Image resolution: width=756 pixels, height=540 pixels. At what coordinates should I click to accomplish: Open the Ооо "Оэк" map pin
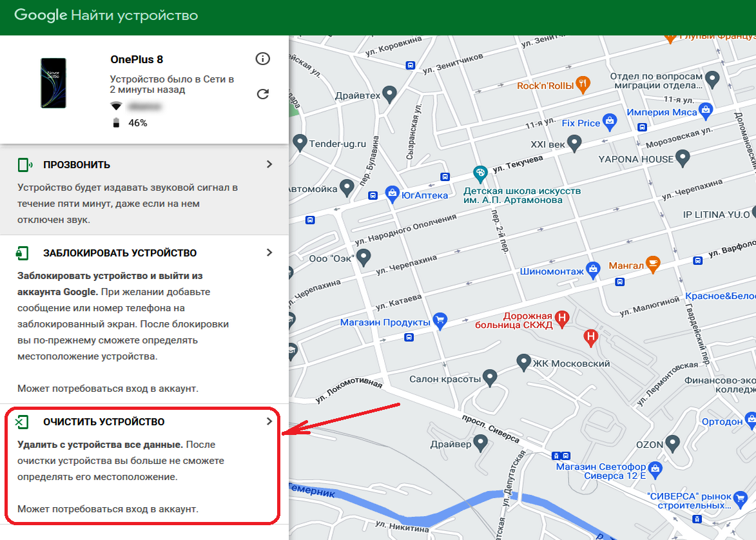(x=363, y=257)
